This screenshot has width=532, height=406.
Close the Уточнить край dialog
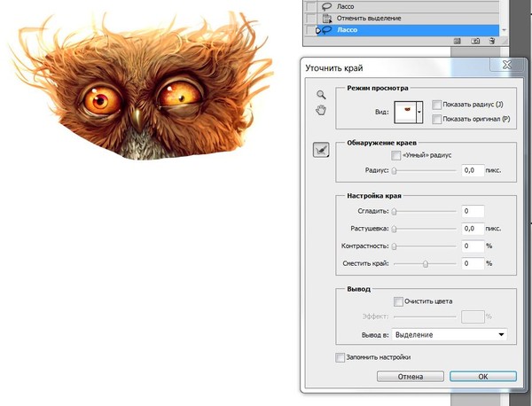(507, 65)
